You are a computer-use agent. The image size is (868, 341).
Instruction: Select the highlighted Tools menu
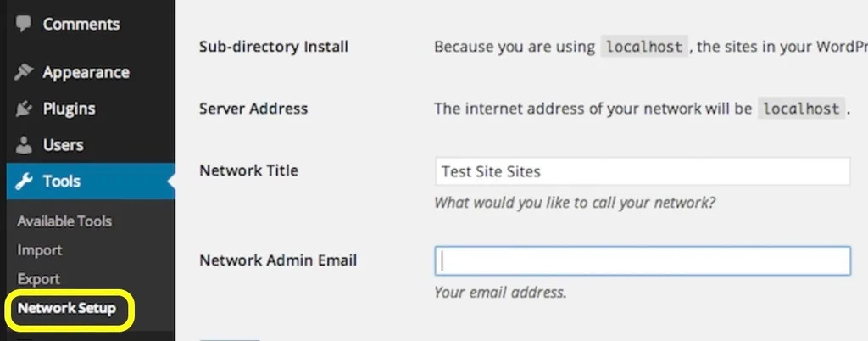[91, 181]
